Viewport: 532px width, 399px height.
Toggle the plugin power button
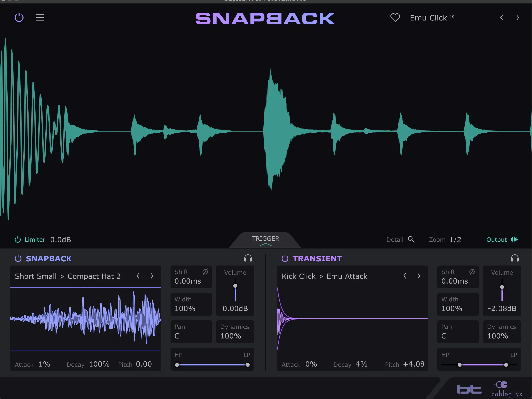19,17
